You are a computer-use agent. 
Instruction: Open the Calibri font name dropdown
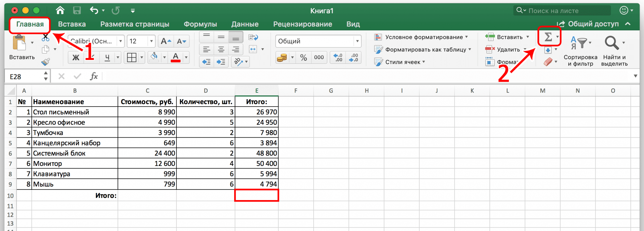120,41
